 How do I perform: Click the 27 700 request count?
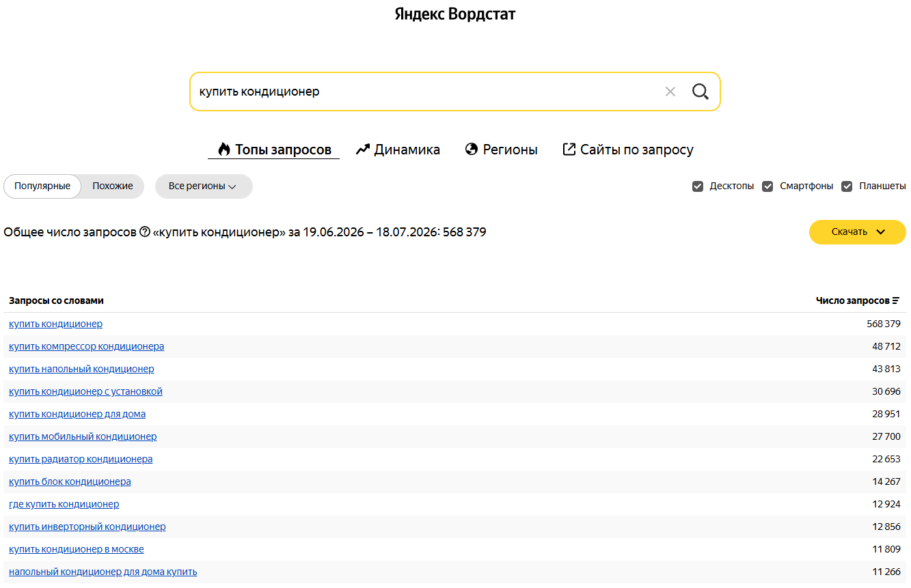click(x=886, y=436)
